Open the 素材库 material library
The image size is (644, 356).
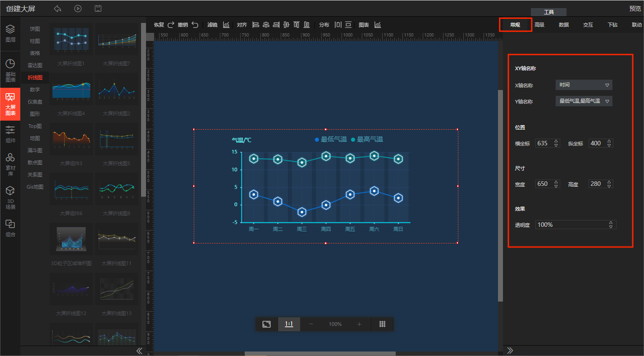click(10, 162)
